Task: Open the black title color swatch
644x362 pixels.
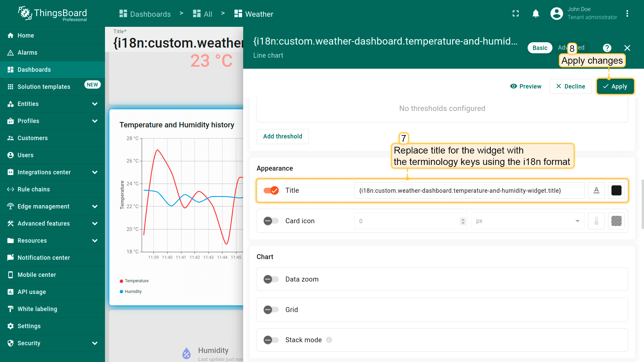Action: tap(616, 190)
